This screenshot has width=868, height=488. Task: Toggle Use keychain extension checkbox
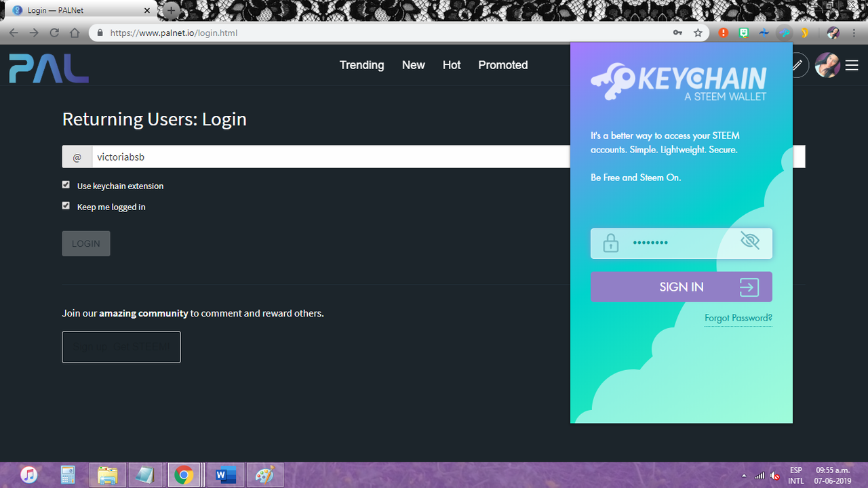point(66,184)
